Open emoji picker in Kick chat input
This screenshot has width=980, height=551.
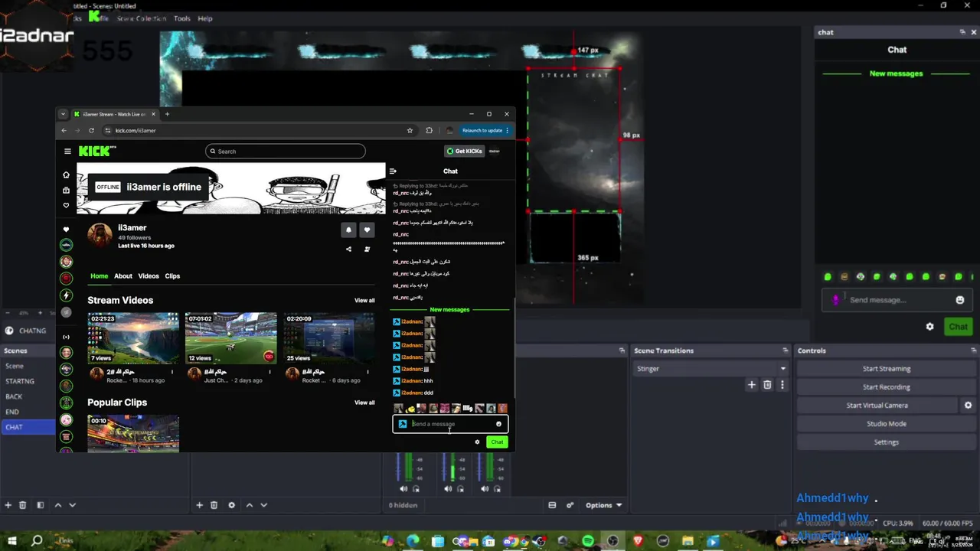tap(498, 424)
